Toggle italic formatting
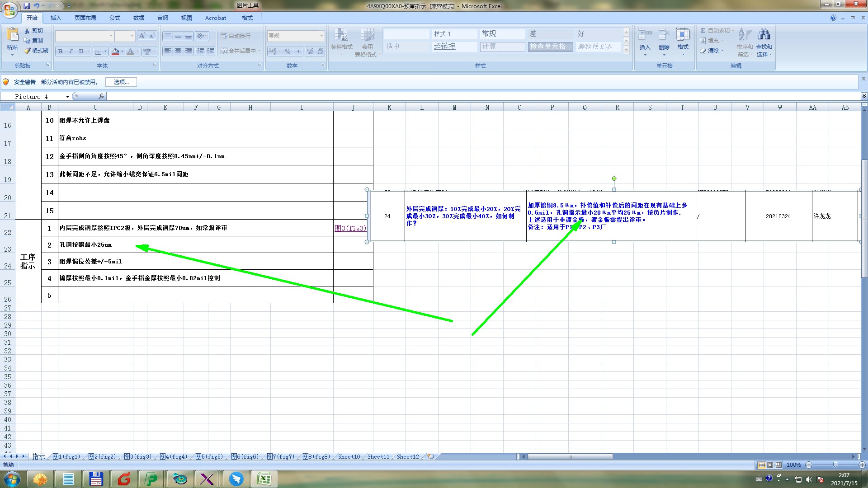The width and height of the screenshot is (868, 488). [x=71, y=52]
